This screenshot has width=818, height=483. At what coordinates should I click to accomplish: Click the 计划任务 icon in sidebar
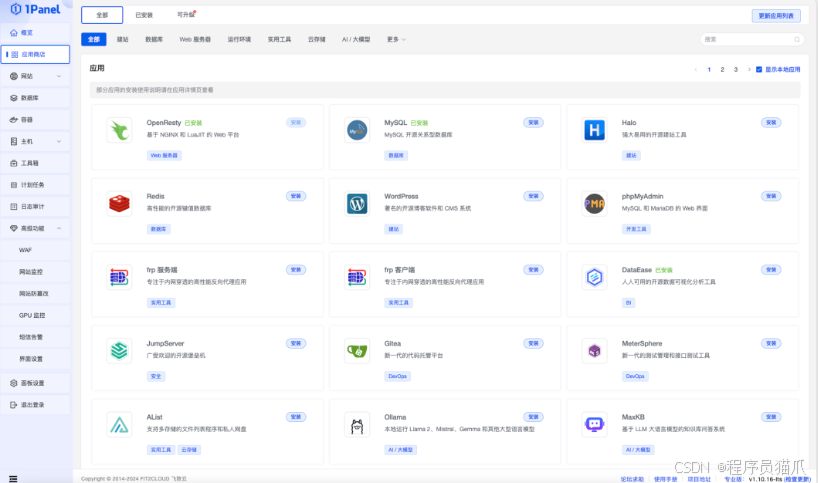(14, 185)
